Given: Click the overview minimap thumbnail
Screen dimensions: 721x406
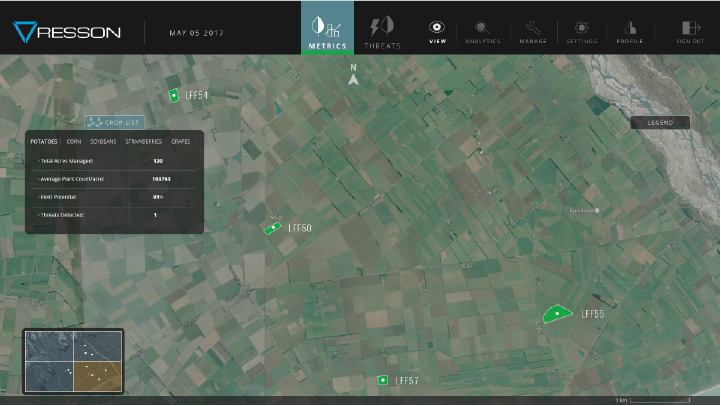Looking at the screenshot, I should point(73,360).
